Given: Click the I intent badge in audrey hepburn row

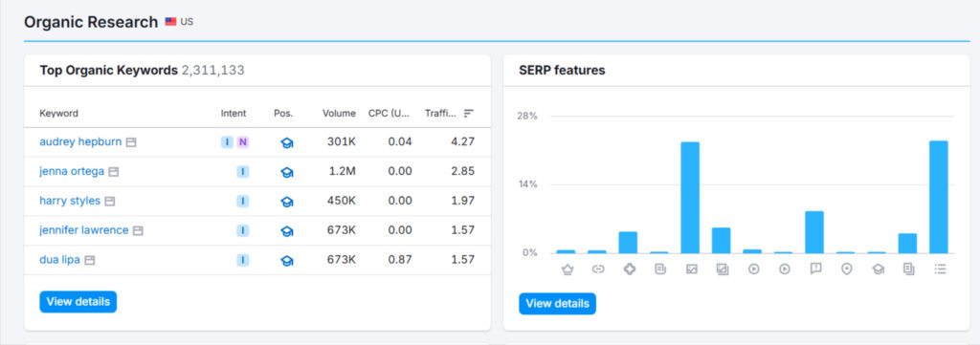Looking at the screenshot, I should [x=227, y=142].
